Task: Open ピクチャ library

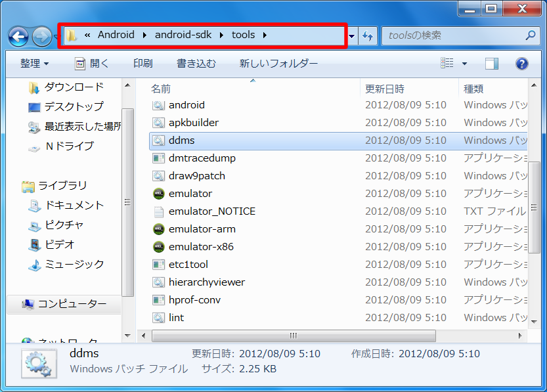Action: coord(56,225)
